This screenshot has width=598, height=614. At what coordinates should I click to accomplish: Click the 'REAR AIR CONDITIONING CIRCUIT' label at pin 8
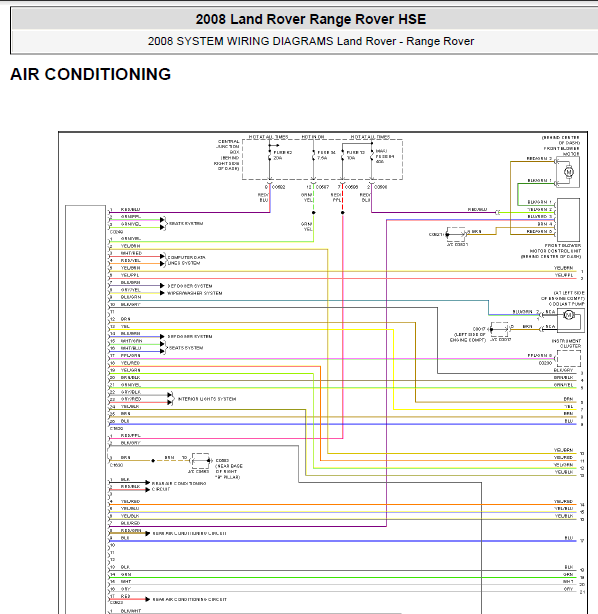pos(189,533)
